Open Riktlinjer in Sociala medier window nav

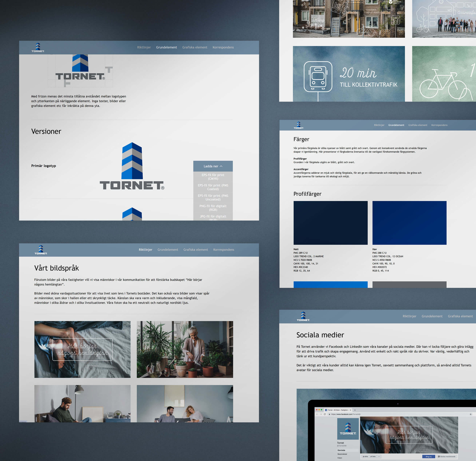[x=410, y=316]
